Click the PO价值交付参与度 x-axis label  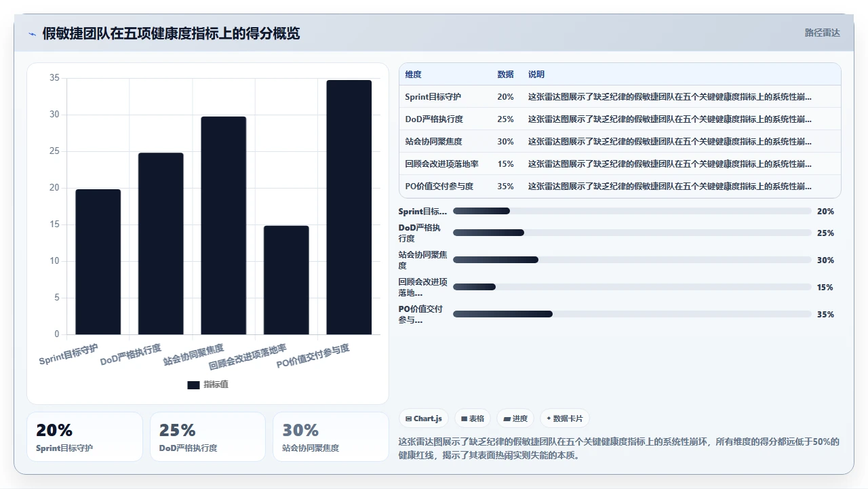[x=313, y=357]
